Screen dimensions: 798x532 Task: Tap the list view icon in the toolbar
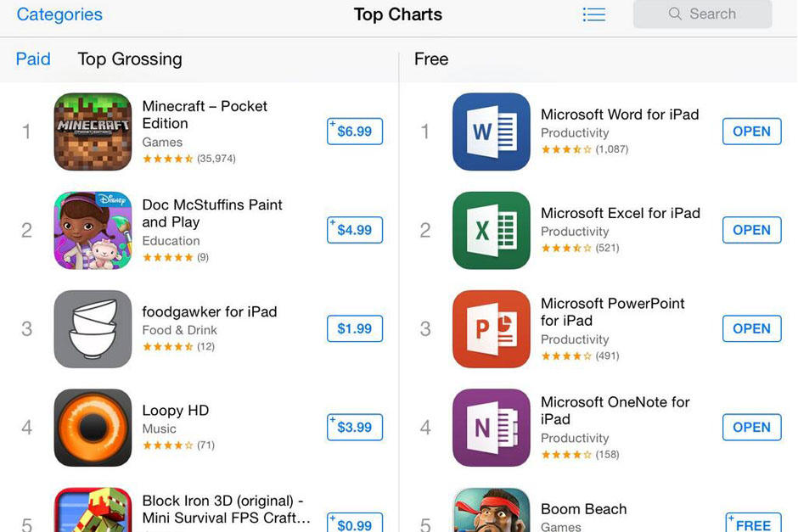pos(593,14)
